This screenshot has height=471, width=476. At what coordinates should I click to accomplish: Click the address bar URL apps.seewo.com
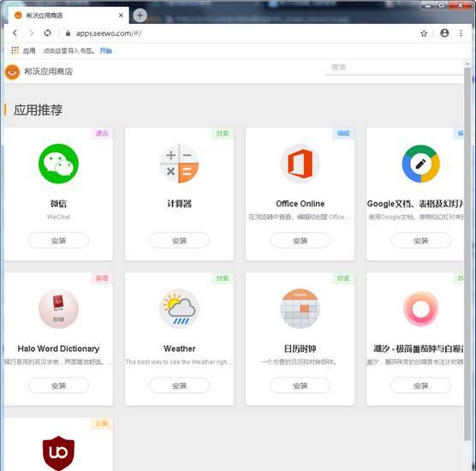[109, 33]
